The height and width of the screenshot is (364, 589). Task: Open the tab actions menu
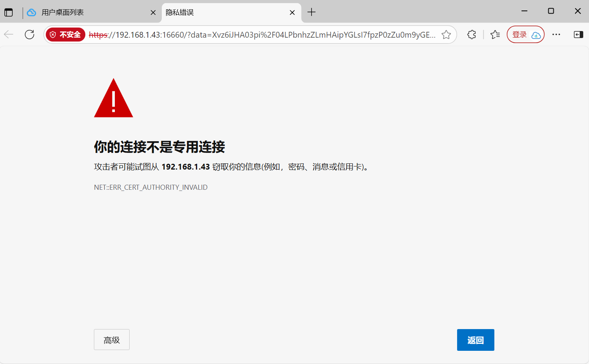9,12
